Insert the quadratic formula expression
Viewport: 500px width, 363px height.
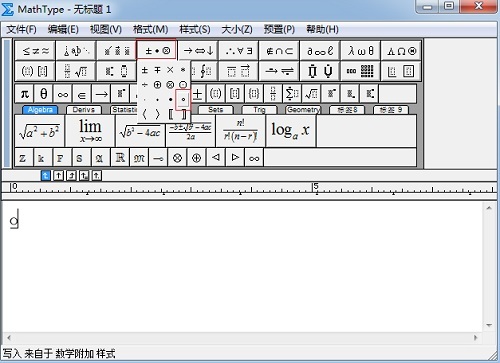(191, 131)
